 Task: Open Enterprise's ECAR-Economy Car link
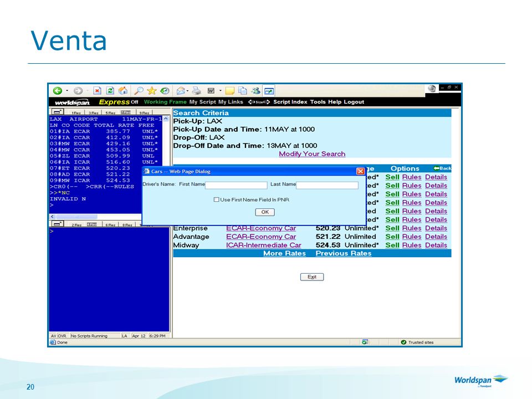tap(261, 228)
